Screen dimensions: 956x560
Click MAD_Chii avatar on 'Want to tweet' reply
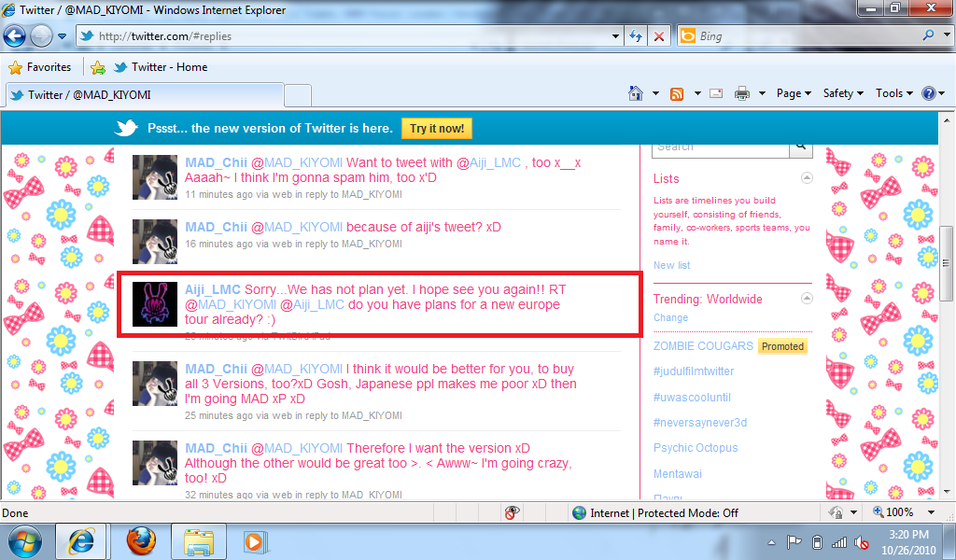(x=155, y=177)
